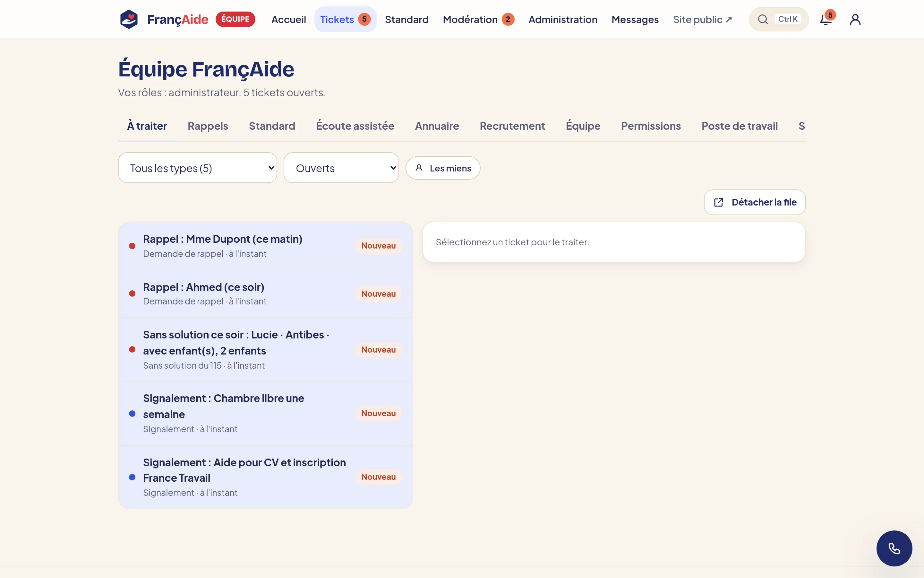
Task: Click the red dot beside Rappel Mme Dupont
Action: (132, 246)
